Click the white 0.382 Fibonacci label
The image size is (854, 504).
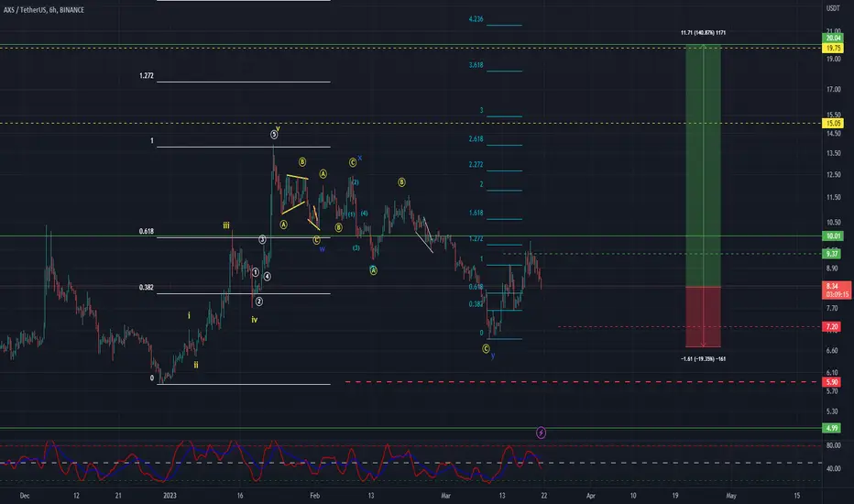point(146,287)
